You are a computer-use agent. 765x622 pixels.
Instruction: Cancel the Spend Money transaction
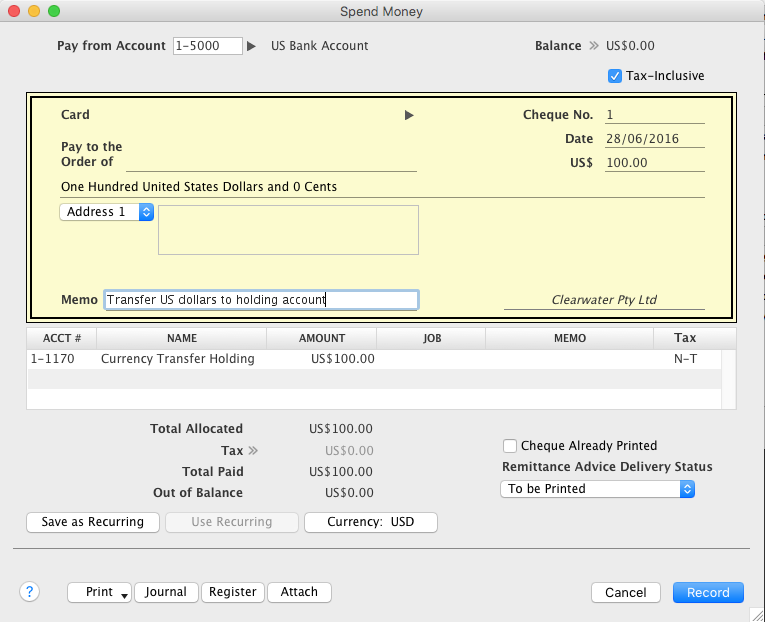tap(626, 592)
